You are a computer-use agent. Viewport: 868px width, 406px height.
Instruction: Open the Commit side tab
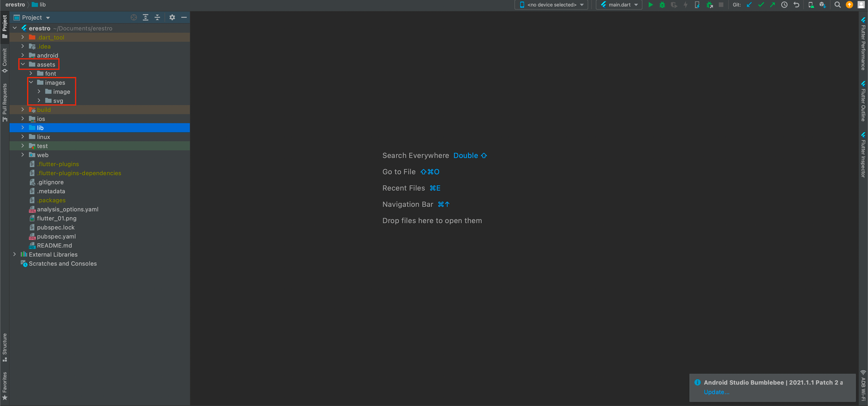point(5,60)
